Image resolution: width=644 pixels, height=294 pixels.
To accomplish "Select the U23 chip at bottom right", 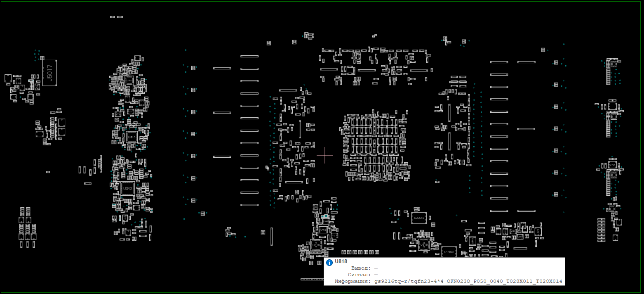I will pos(538,232).
